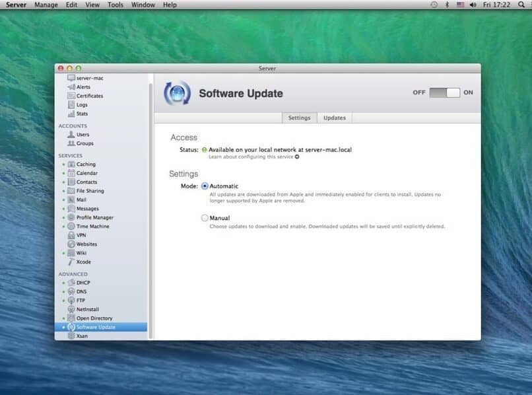Open the VPN service icon
532x395 pixels.
71,235
